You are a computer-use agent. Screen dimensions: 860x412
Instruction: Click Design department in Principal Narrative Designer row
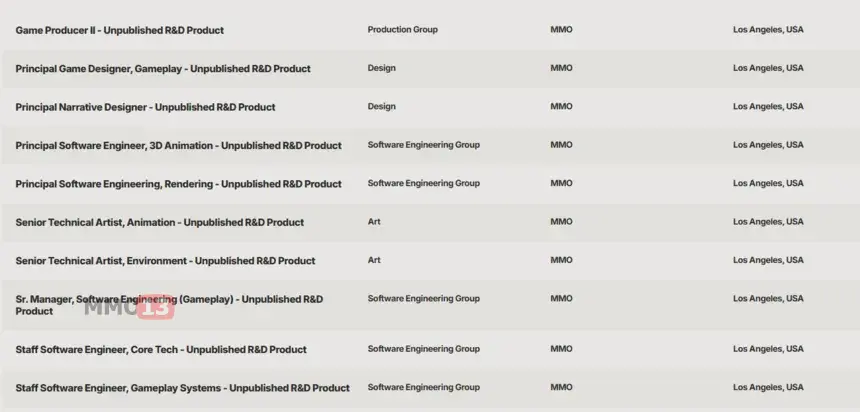pyautogui.click(x=381, y=107)
